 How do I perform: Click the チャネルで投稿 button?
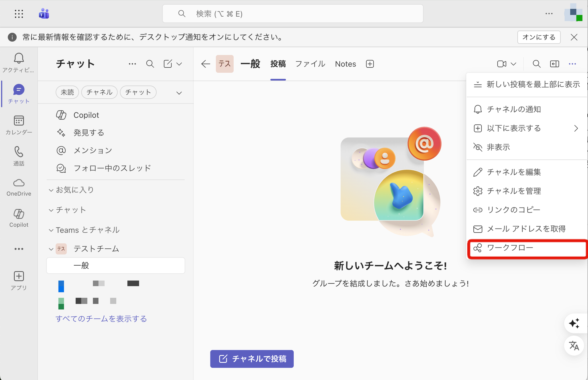pyautogui.click(x=252, y=359)
